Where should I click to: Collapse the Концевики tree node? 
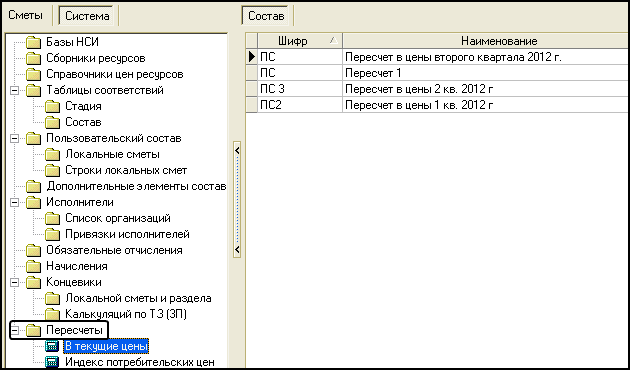[x=14, y=282]
